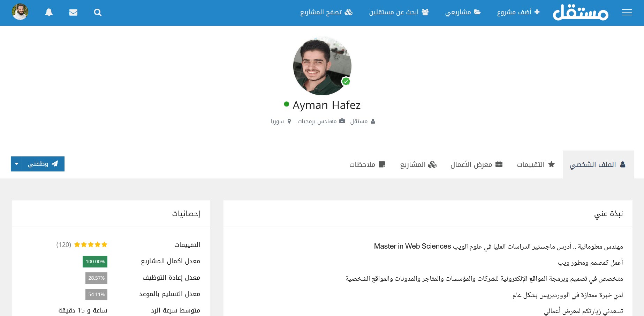Open the notifications bell icon
The image size is (644, 316).
(49, 13)
